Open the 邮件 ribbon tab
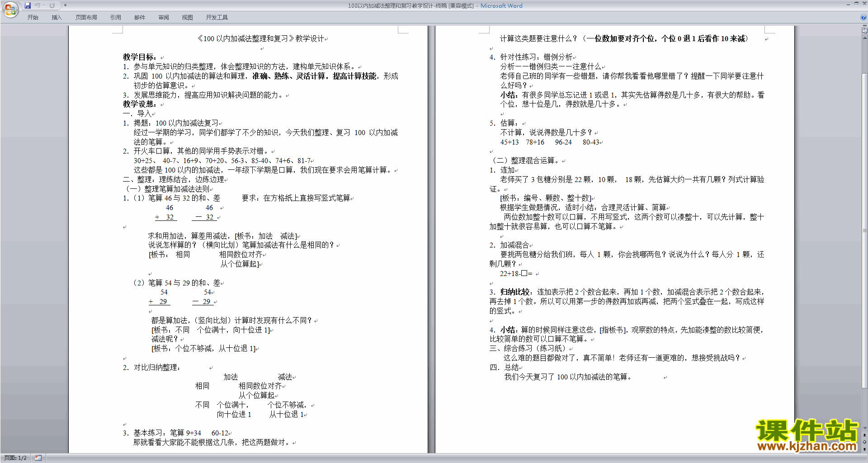Viewport: 868px width, 463px height. (140, 17)
